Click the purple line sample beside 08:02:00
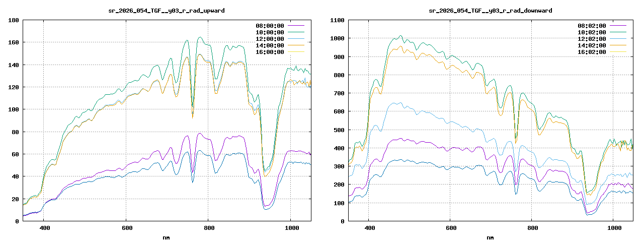This screenshot has width=644, height=242. [618, 26]
